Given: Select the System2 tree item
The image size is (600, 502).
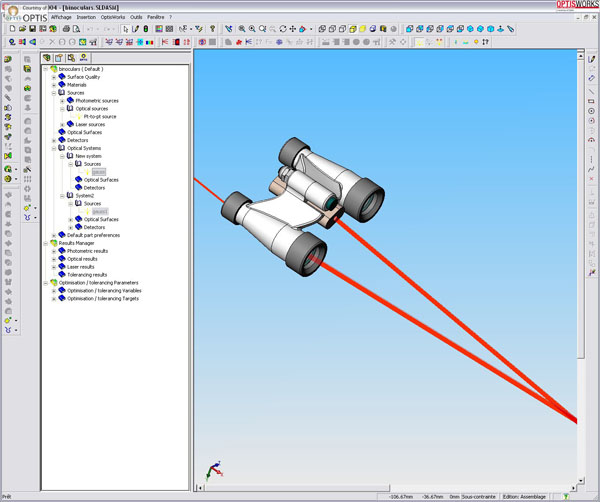Looking at the screenshot, I should coord(85,196).
